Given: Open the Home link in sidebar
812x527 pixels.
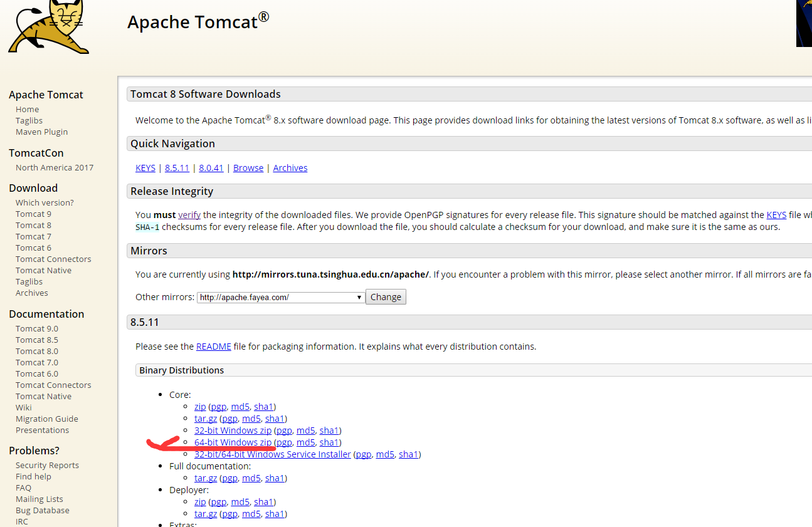Looking at the screenshot, I should coord(27,109).
